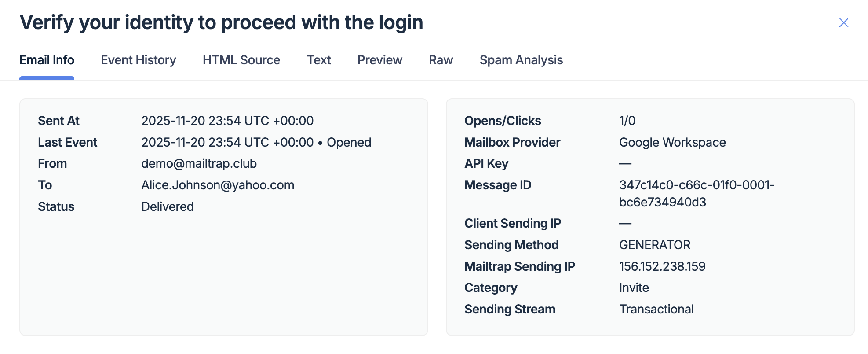
Task: Click the Google Workspace mailbox provider
Action: click(672, 142)
